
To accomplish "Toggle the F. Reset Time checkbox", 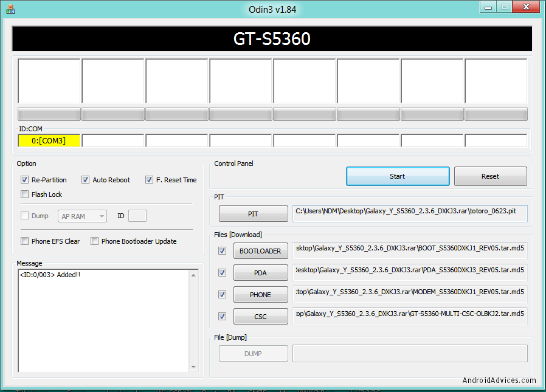I will [149, 180].
